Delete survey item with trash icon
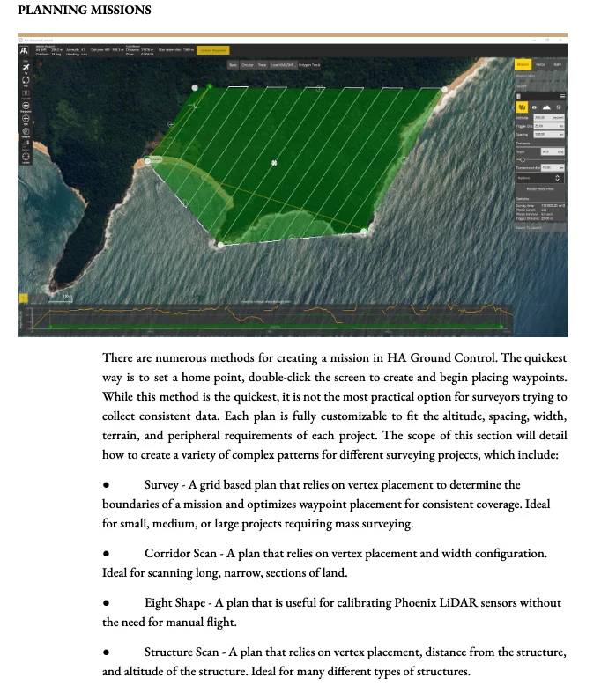601x700 pixels. tap(518, 96)
